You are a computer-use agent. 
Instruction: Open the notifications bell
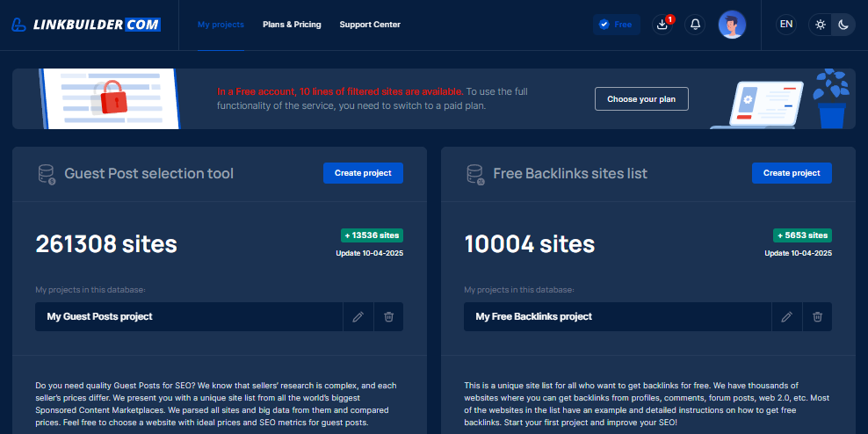pos(695,25)
